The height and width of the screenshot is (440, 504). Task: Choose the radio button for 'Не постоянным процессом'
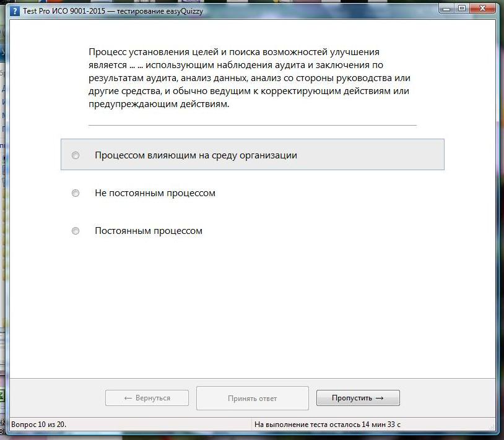[76, 193]
